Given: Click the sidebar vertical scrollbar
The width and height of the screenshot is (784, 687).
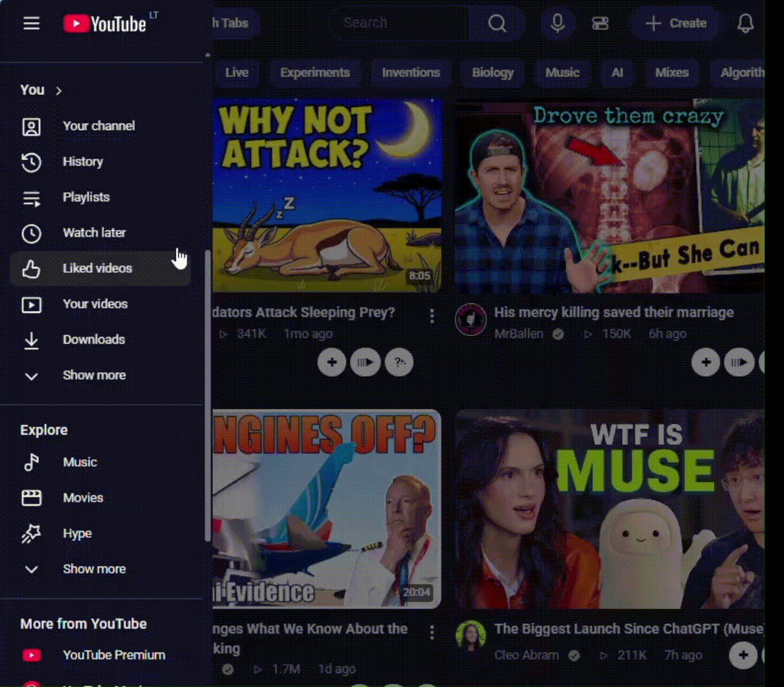Looking at the screenshot, I should 208,395.
